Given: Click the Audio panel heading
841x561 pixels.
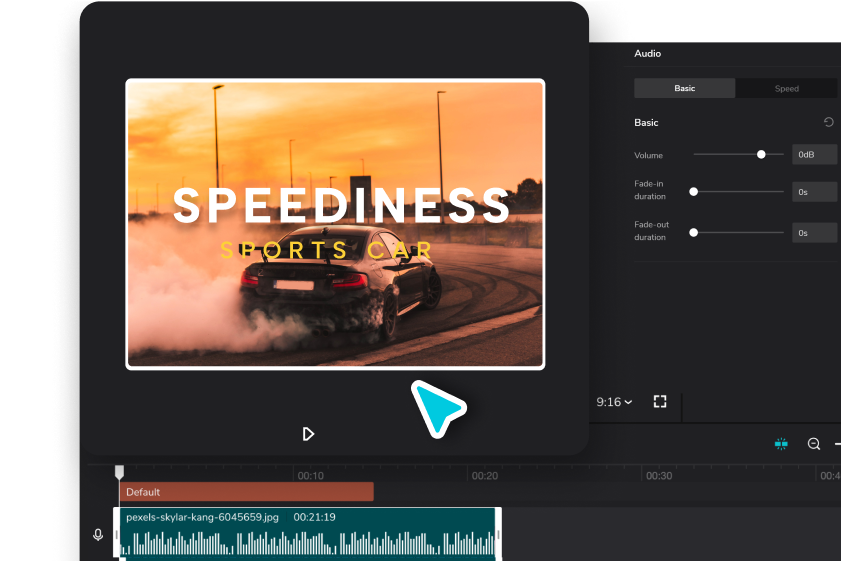Looking at the screenshot, I should [x=647, y=54].
